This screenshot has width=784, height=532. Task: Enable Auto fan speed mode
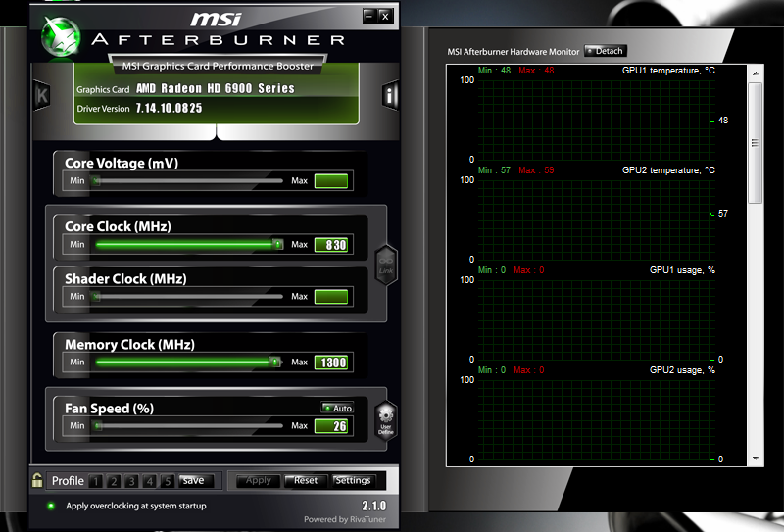(337, 408)
